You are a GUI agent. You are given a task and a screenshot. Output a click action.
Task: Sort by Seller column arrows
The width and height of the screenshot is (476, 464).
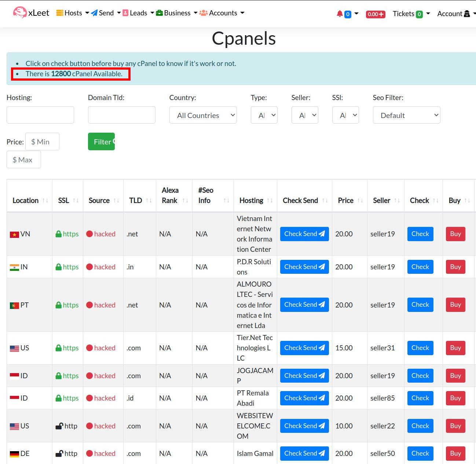(x=397, y=200)
